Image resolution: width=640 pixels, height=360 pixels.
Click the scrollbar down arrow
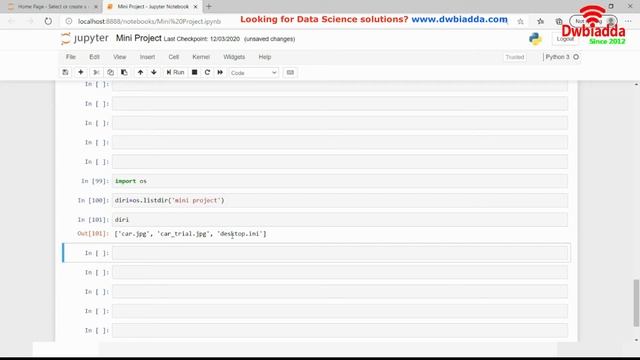pos(636,340)
